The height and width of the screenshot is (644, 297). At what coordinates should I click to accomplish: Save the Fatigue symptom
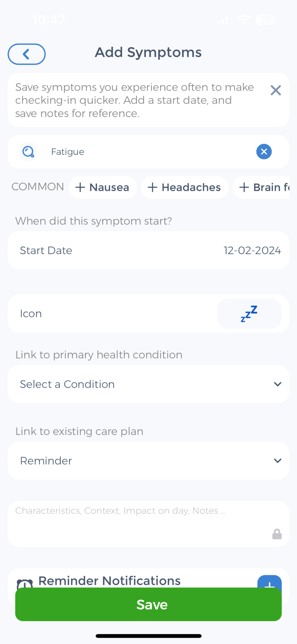tap(148, 604)
